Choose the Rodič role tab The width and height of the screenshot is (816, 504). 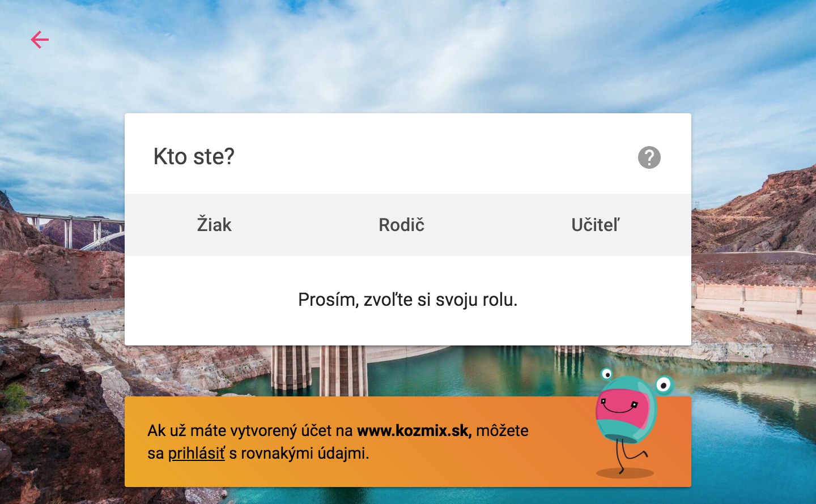pos(401,225)
